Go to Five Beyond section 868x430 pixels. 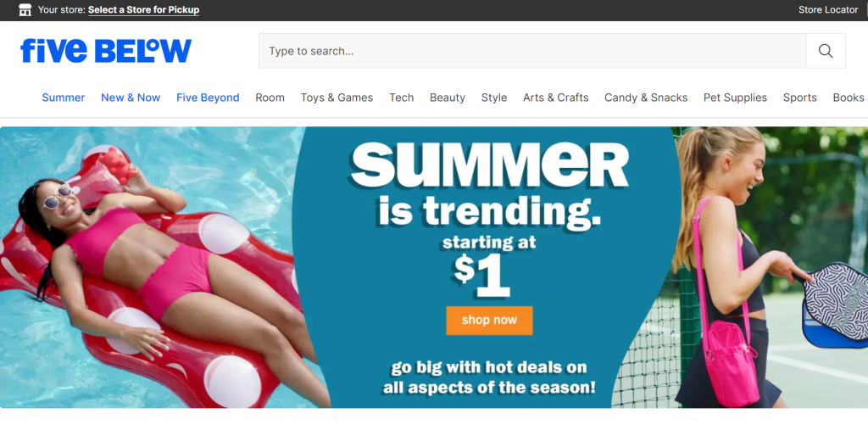click(x=209, y=98)
